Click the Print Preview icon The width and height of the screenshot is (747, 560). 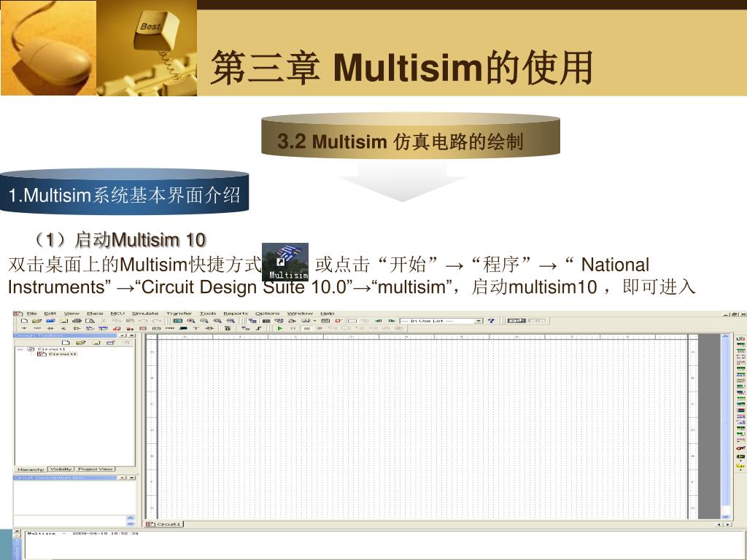tap(90, 321)
